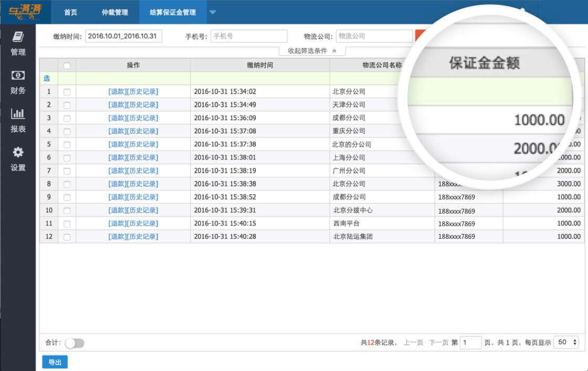588x371 pixels.
Task: Check the checkbox for row 1
Action: point(67,92)
